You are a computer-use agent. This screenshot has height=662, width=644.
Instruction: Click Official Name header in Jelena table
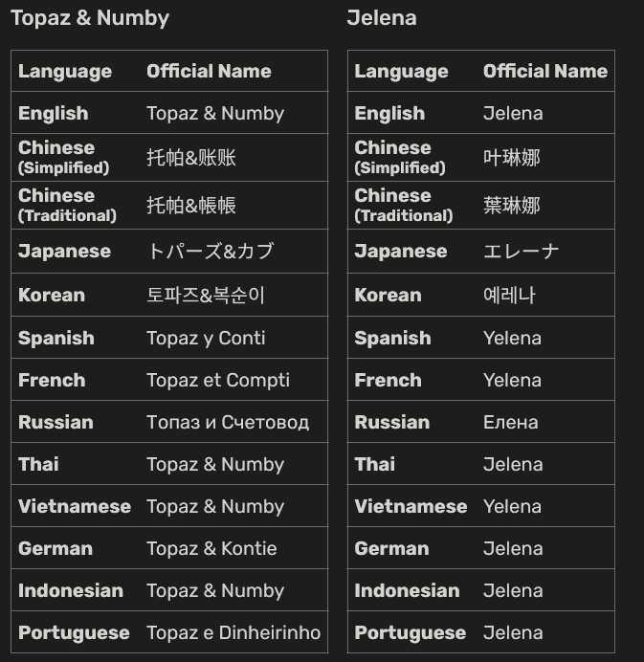(x=545, y=72)
